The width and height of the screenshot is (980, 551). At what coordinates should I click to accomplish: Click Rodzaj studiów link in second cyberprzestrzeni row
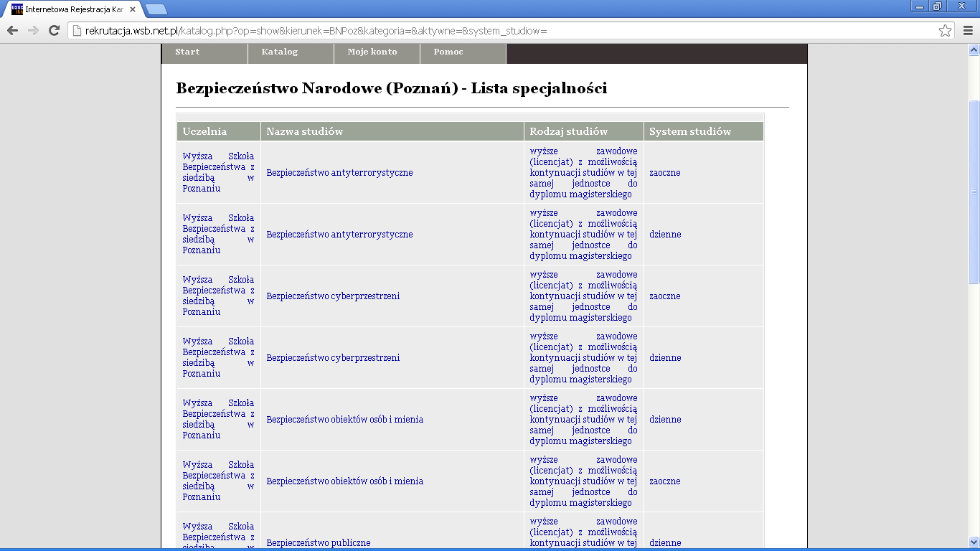(x=583, y=358)
